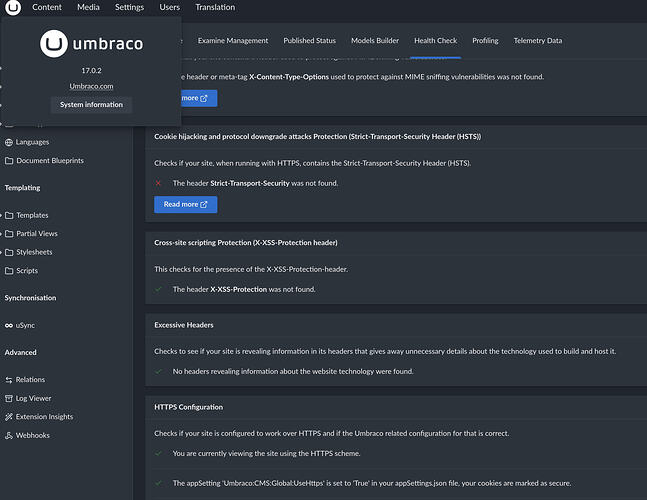Image resolution: width=647 pixels, height=500 pixels.
Task: Open the Translation section
Action: (215, 7)
